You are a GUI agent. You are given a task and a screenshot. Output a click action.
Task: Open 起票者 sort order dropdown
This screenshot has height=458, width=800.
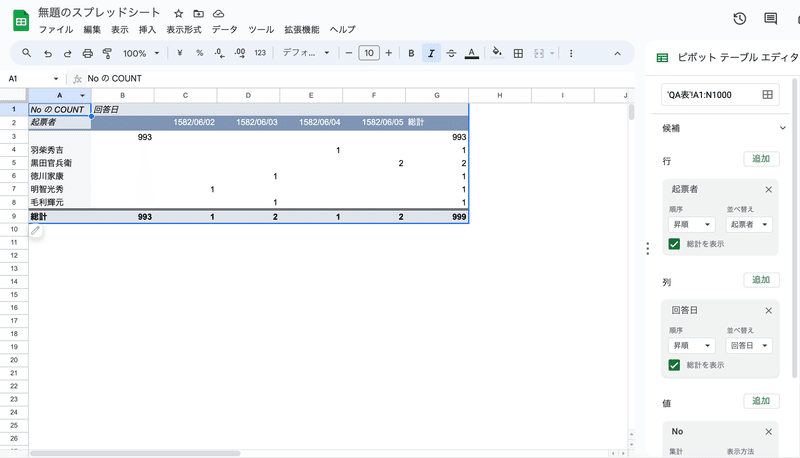[691, 224]
